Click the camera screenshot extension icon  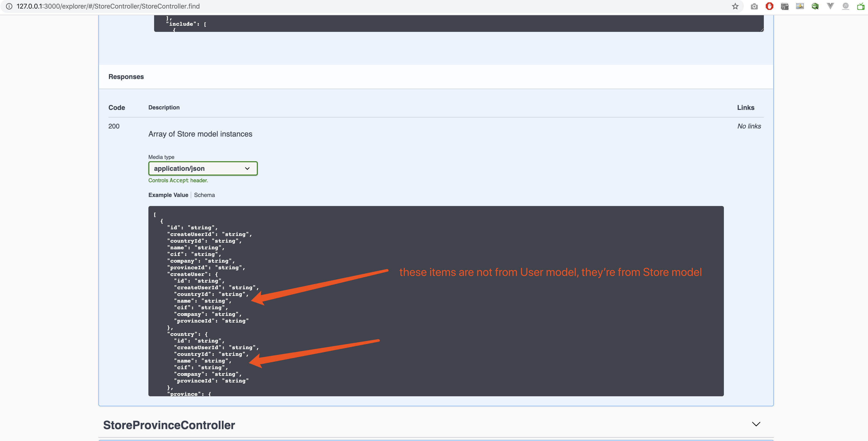click(754, 6)
